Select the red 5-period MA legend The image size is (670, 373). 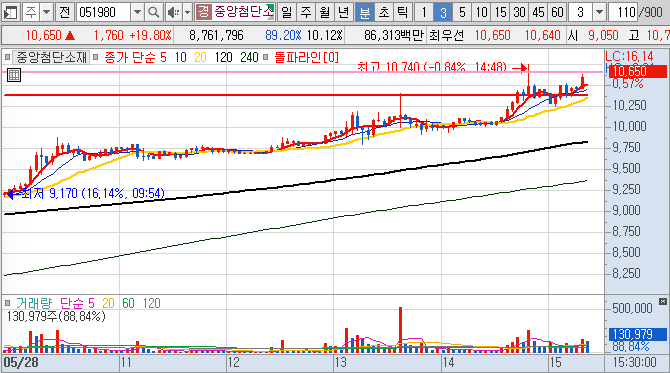pos(163,57)
